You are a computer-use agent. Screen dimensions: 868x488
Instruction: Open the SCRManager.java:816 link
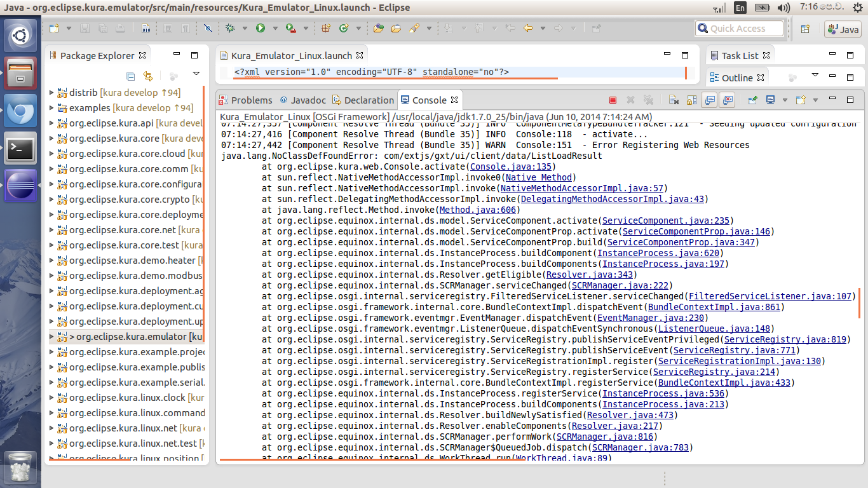(605, 437)
